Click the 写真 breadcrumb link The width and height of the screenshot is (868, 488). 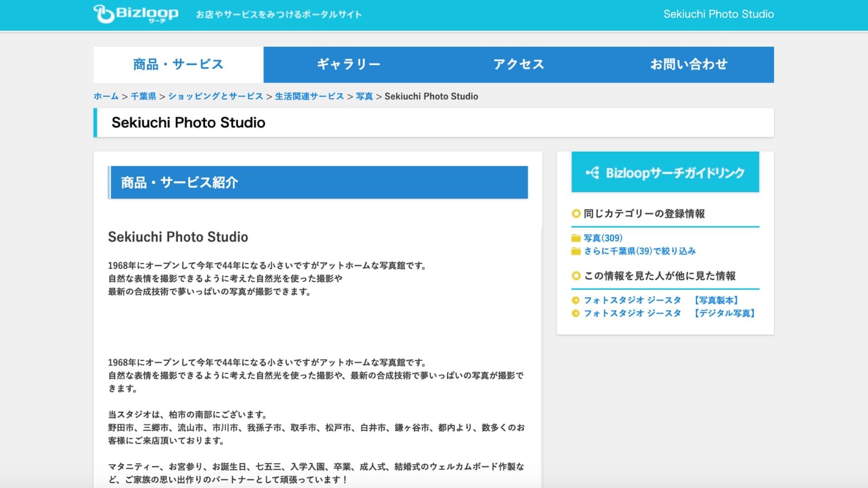[364, 96]
